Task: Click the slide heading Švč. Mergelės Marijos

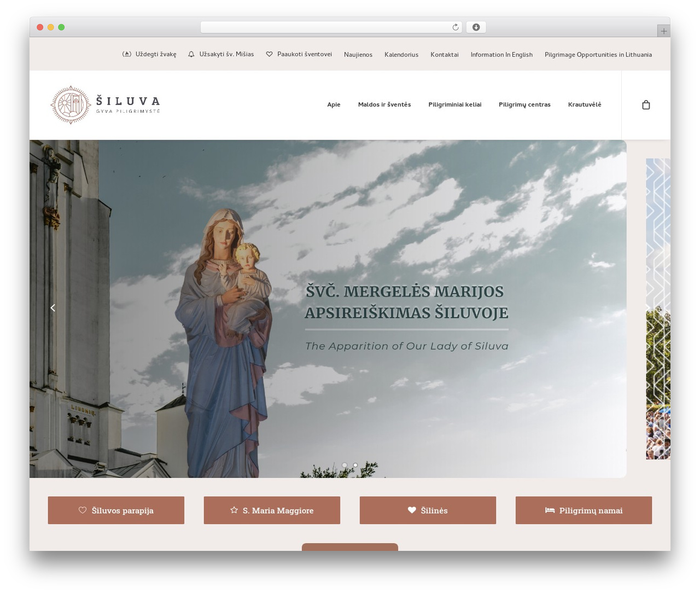Action: pyautogui.click(x=404, y=291)
